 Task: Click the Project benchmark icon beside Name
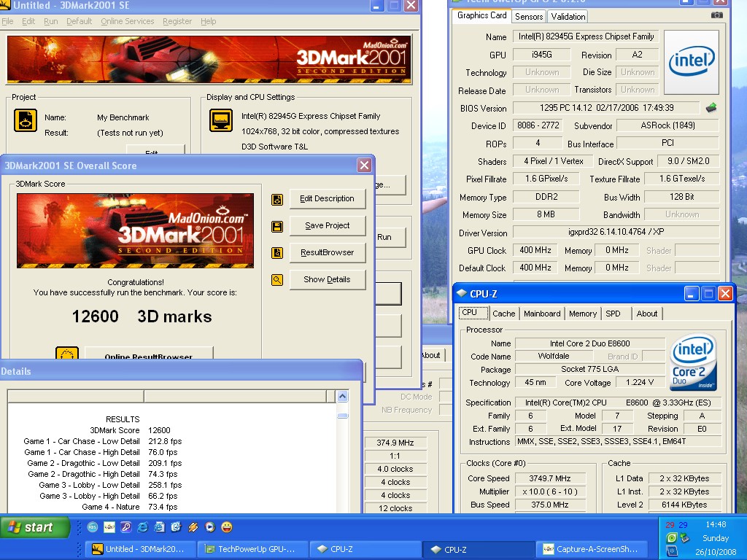point(26,120)
